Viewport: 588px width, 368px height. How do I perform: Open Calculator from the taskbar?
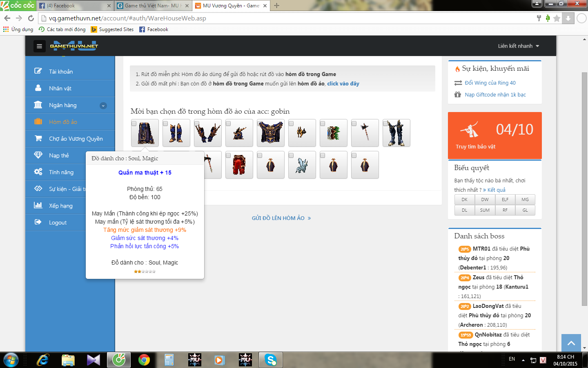pos(169,360)
